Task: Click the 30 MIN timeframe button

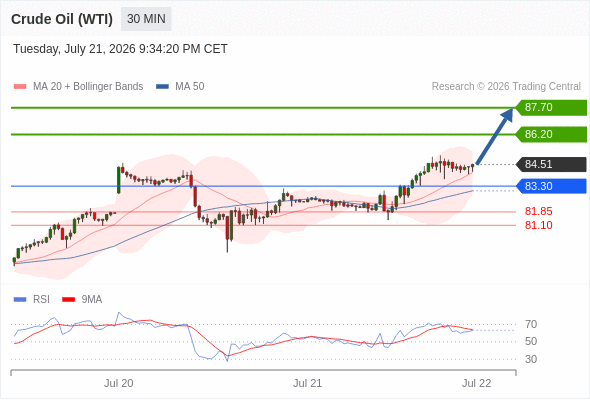Action: point(146,19)
